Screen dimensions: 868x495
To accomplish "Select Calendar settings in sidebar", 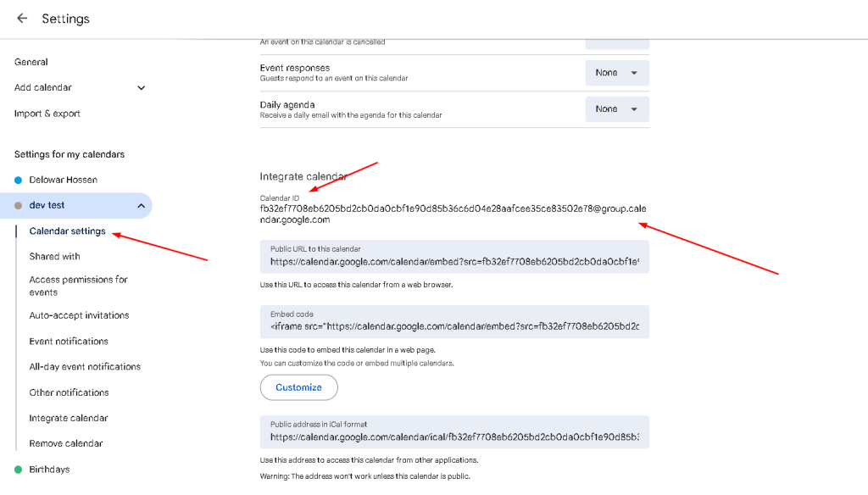I will pos(67,231).
